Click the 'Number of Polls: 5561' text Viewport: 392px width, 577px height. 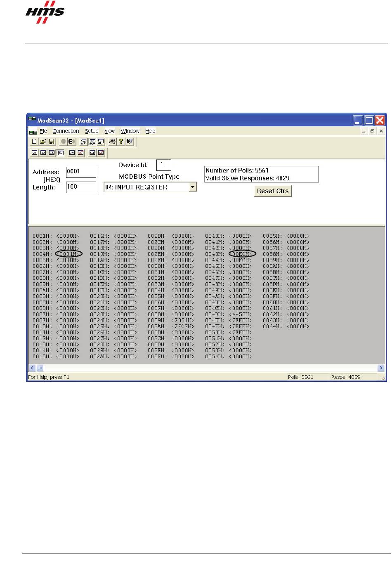(x=237, y=170)
